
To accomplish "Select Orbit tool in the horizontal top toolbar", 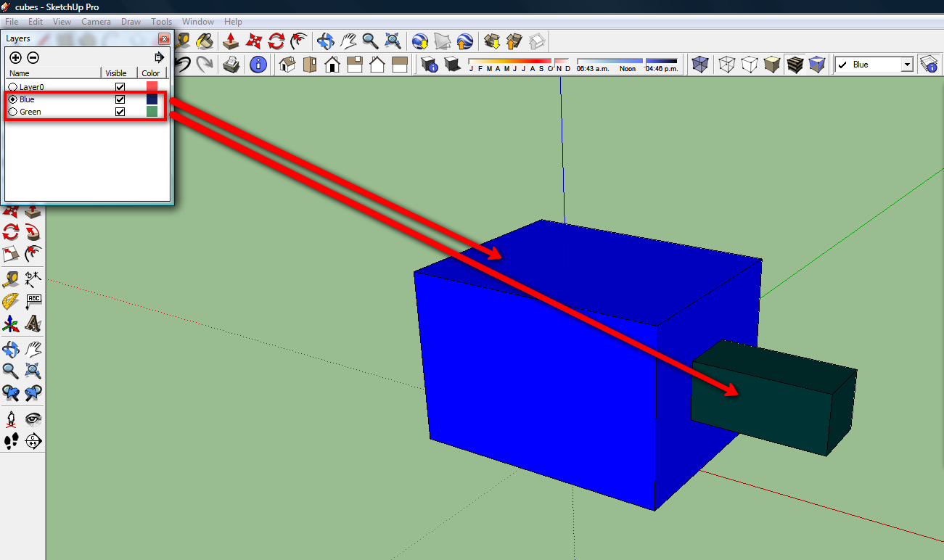I will [325, 40].
